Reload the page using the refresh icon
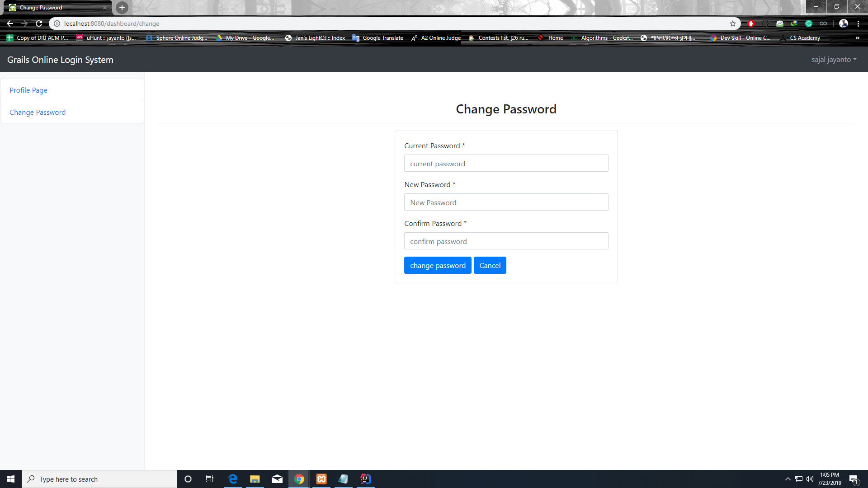This screenshot has width=868, height=488. (x=39, y=23)
